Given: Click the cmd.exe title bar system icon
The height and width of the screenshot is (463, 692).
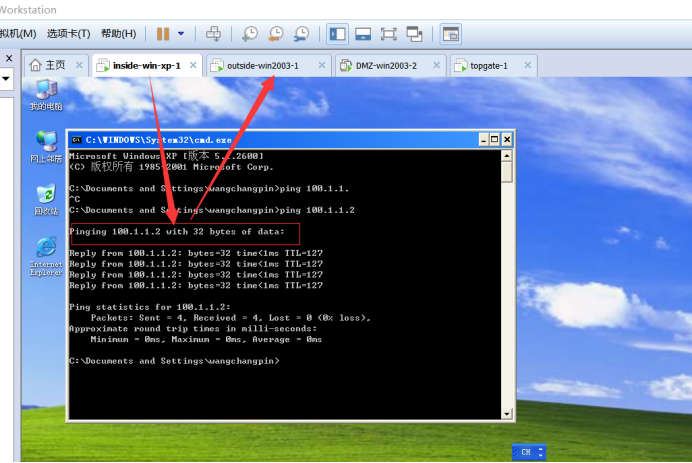Looking at the screenshot, I should click(77, 140).
